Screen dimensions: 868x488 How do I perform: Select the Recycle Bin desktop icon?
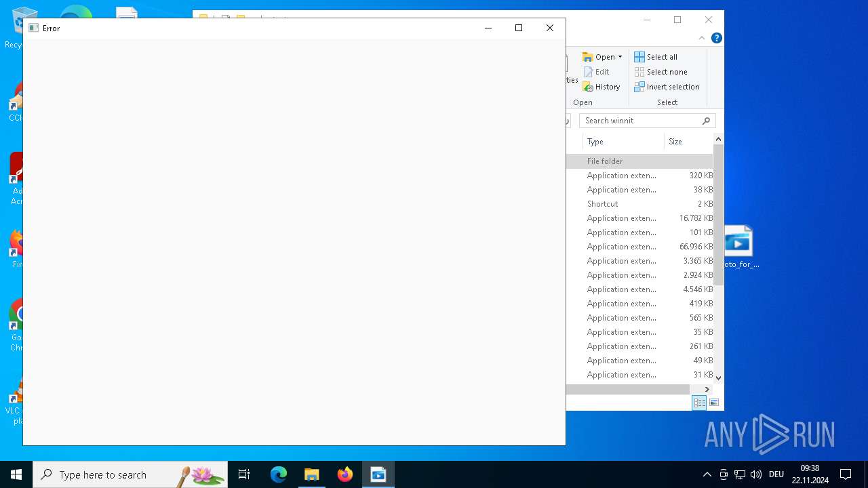(x=13, y=27)
